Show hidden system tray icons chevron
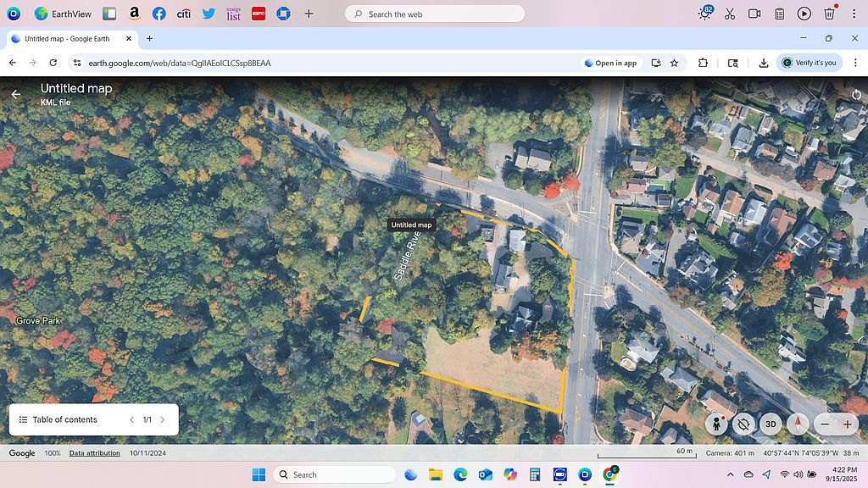The height and width of the screenshot is (488, 868). pos(730,474)
